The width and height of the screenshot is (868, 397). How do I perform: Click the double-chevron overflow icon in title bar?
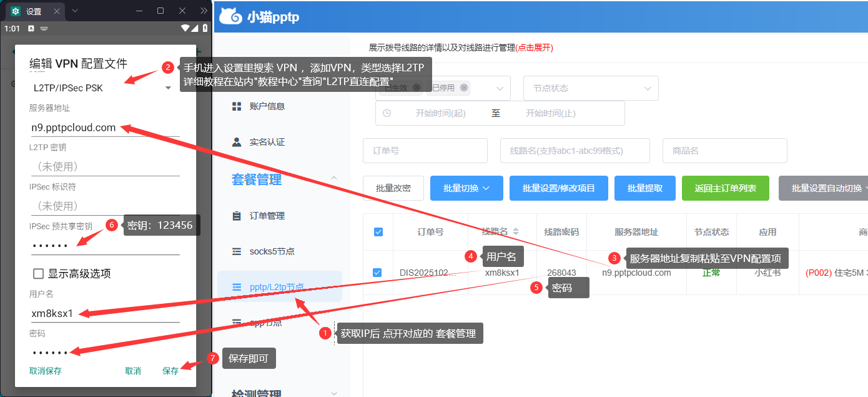click(204, 11)
